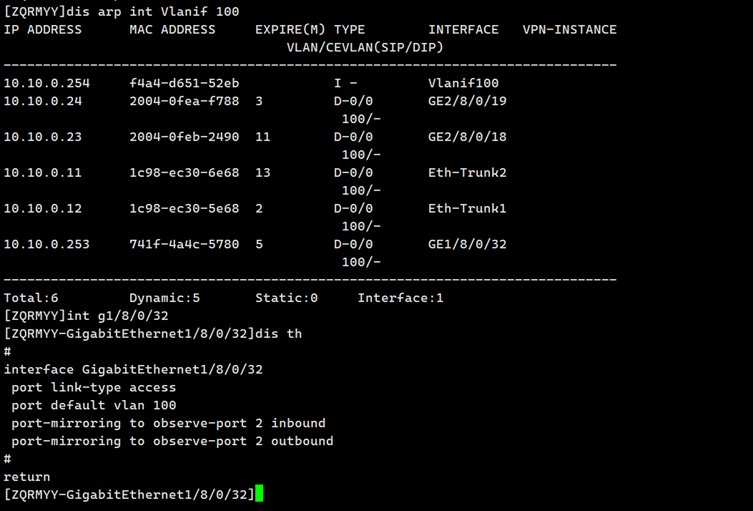The width and height of the screenshot is (753, 511).
Task: Click the MAC ADDRESS column header
Action: tap(172, 29)
